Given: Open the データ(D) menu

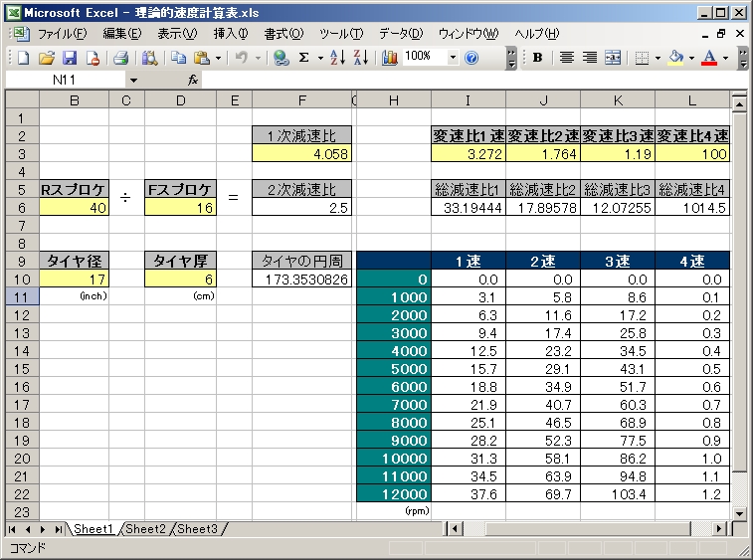Looking at the screenshot, I should [401, 34].
